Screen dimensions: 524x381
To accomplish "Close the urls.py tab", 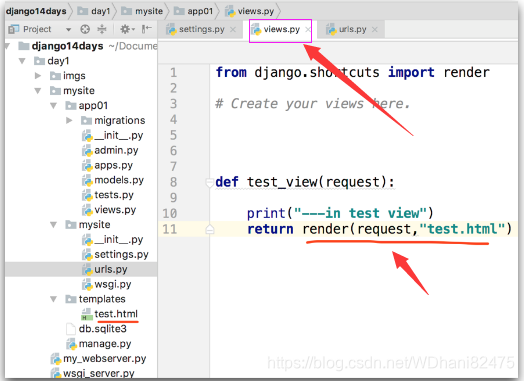I will (x=375, y=30).
